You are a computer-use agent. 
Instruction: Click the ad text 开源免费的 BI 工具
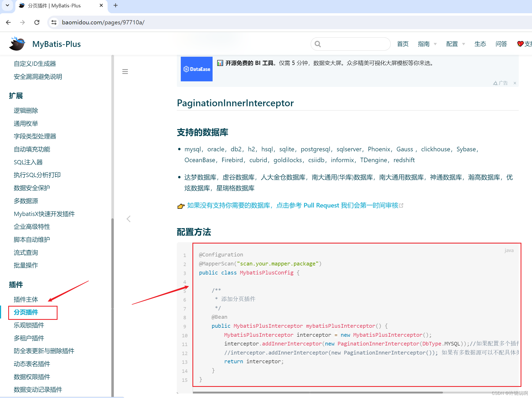(x=249, y=63)
